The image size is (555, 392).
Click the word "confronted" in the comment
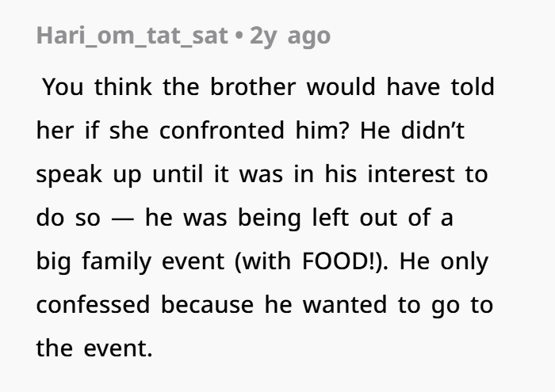[221, 131]
